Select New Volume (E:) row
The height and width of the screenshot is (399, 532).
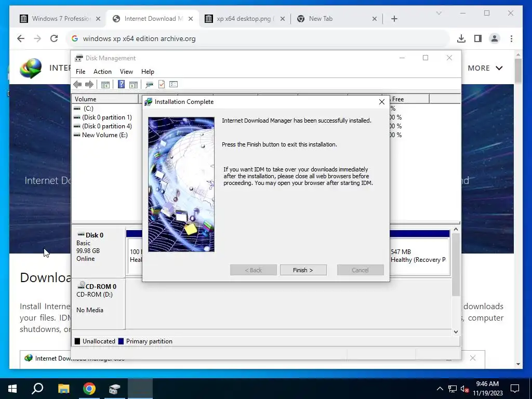point(101,135)
